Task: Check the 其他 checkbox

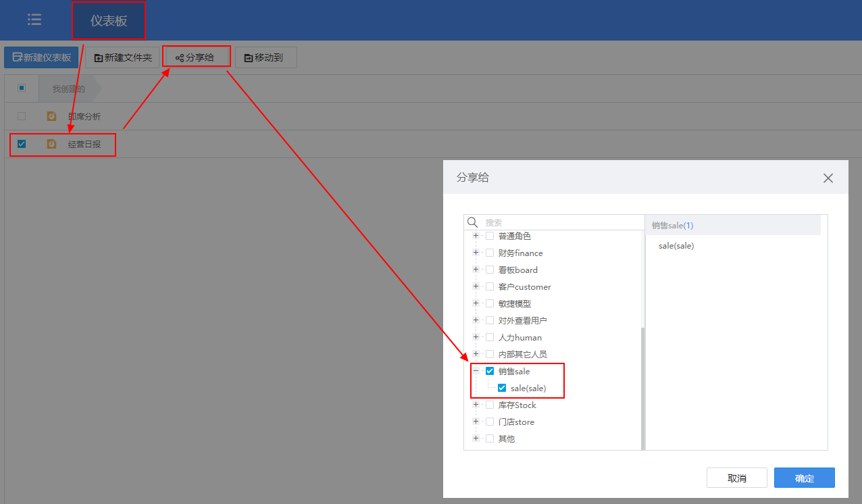Action: (x=490, y=438)
